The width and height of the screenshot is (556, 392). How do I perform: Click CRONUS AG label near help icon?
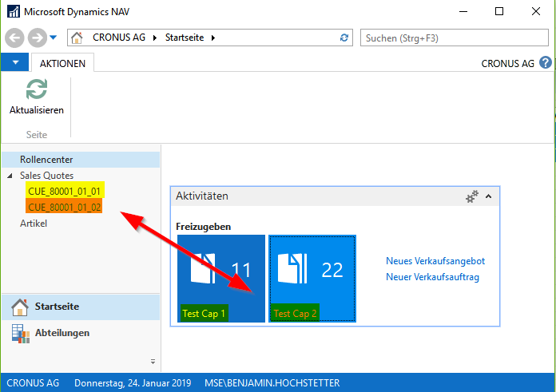[508, 63]
